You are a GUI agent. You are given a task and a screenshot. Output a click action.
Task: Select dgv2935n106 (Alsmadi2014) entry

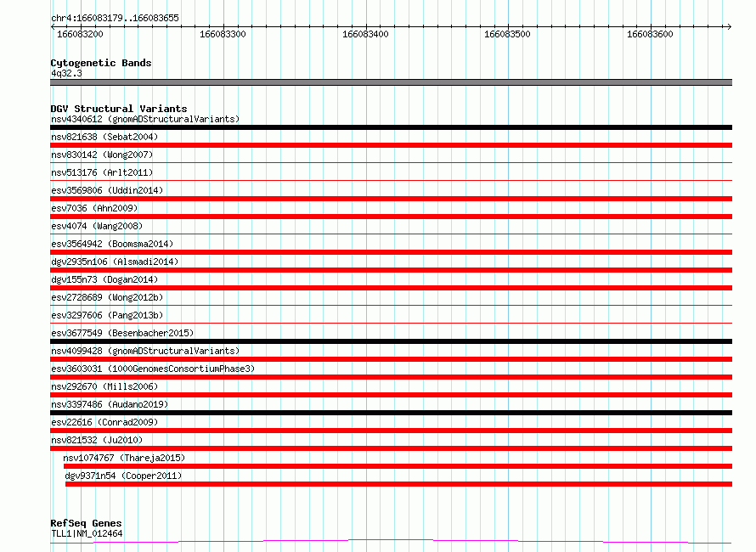click(x=115, y=262)
